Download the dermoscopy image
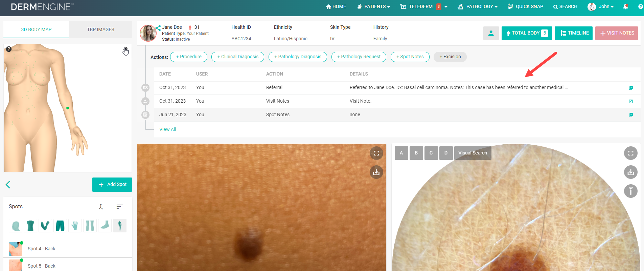Screen dimensions: 644x271 pos(630,172)
